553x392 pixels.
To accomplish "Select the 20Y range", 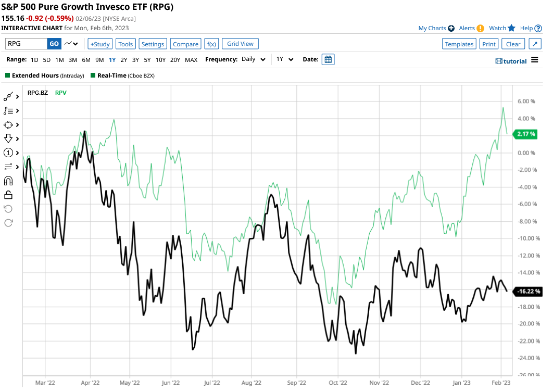I will click(175, 60).
